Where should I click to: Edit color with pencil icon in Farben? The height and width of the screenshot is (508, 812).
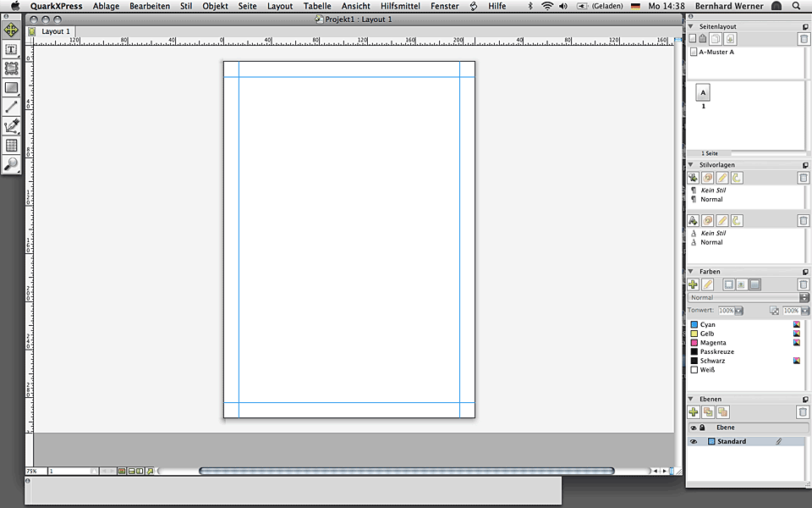click(x=707, y=284)
